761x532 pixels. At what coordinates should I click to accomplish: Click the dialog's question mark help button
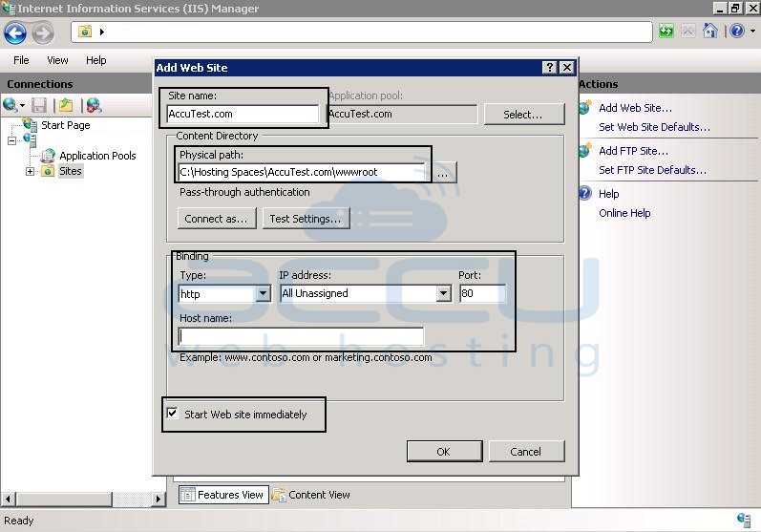click(x=549, y=68)
